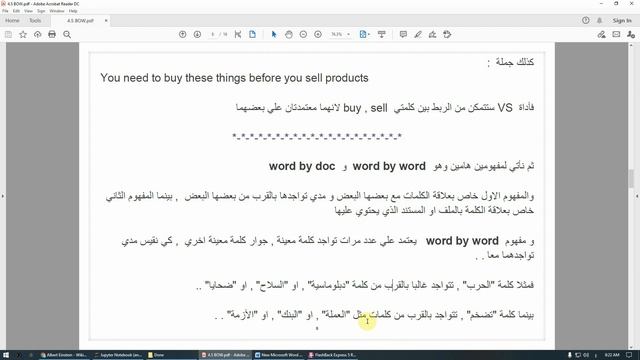Select the arrow selection tool
The height and width of the screenshot is (360, 640).
274,35
